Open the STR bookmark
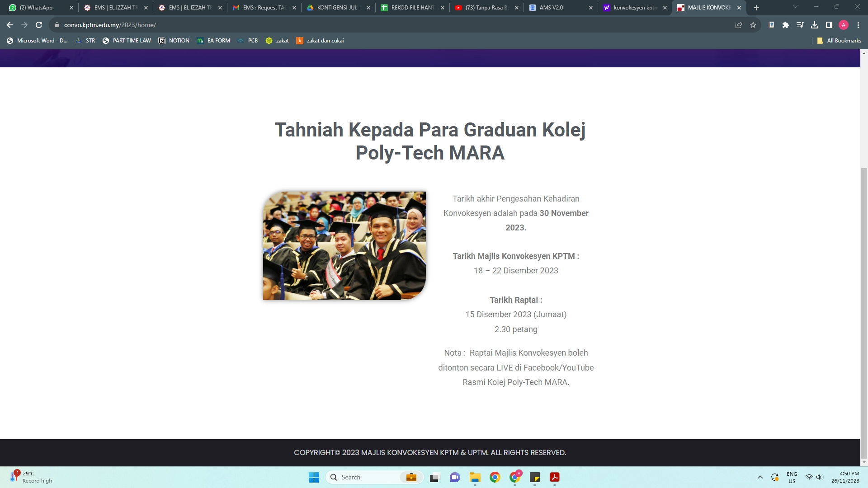The height and width of the screenshot is (488, 868). click(85, 41)
